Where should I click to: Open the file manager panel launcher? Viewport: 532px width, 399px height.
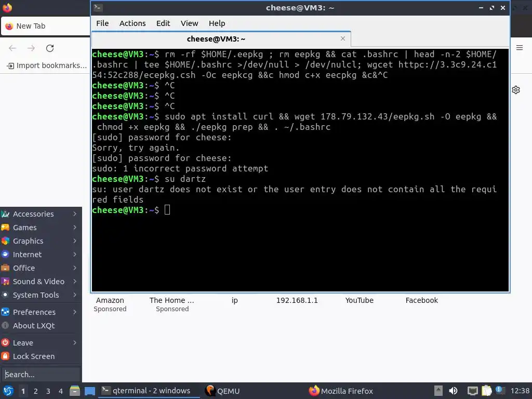click(75, 391)
